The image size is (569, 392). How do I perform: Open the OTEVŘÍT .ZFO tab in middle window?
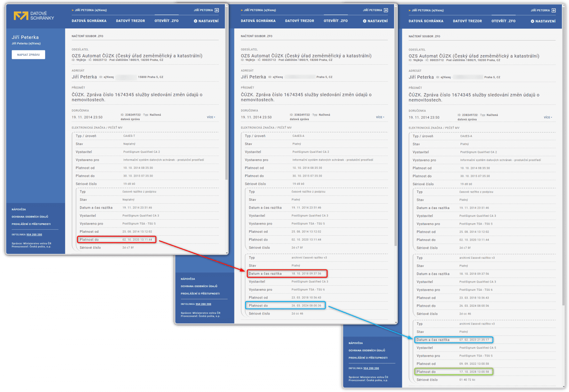point(336,21)
